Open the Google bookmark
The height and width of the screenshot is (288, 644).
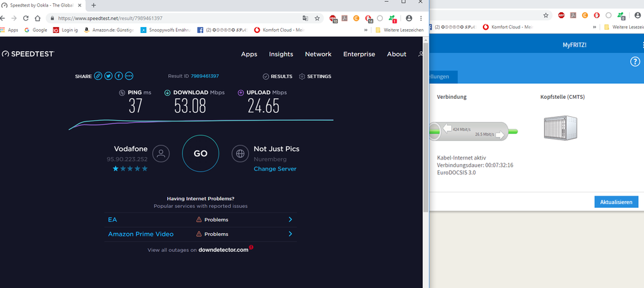(35, 30)
